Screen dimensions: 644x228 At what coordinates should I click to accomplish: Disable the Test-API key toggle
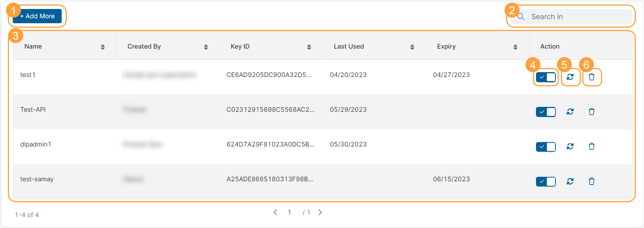(546, 112)
